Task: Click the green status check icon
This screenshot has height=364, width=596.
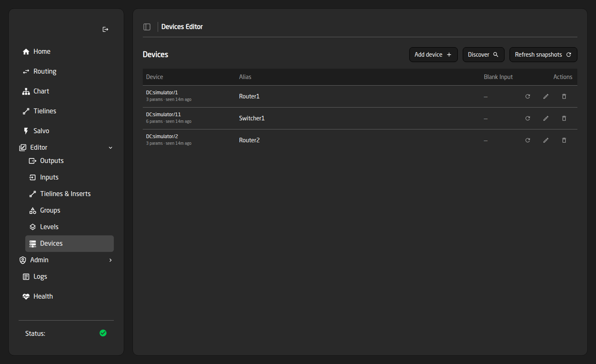Action: pyautogui.click(x=103, y=333)
